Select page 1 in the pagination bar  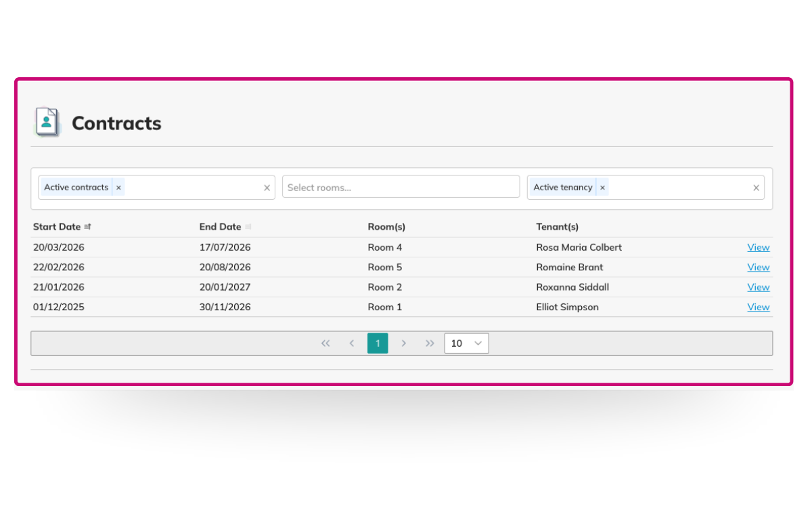pyautogui.click(x=378, y=343)
